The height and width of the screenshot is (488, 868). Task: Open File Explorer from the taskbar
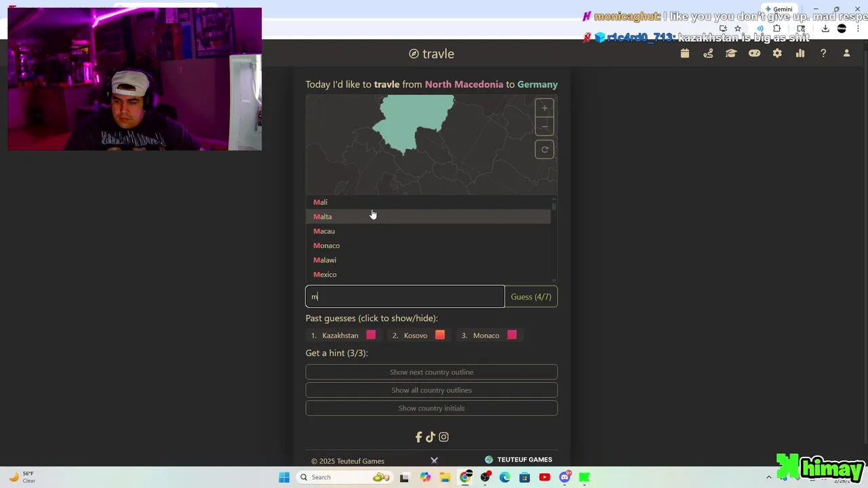tap(445, 477)
